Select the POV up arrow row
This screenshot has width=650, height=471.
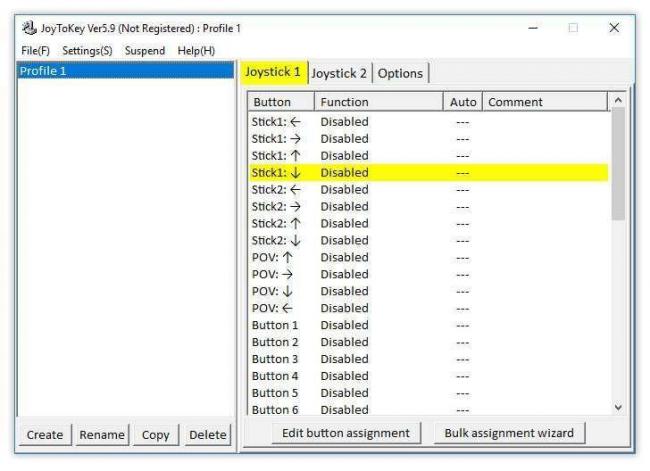tap(429, 257)
